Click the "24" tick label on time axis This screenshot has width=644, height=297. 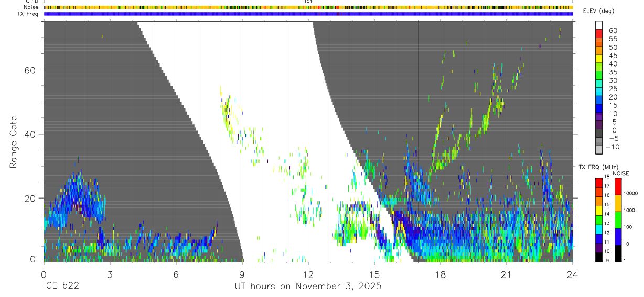[572, 274]
